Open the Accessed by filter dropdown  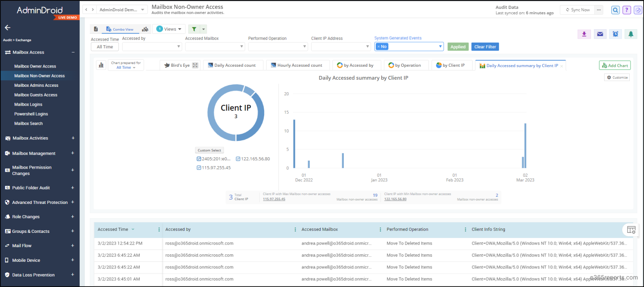[x=152, y=47]
